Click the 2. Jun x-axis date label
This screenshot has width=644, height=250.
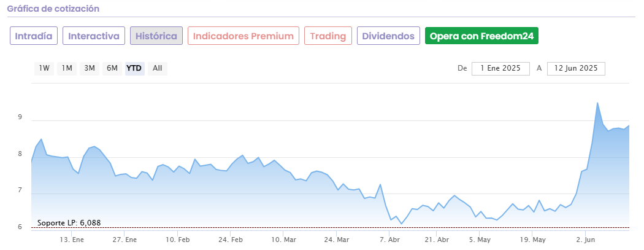coord(586,239)
